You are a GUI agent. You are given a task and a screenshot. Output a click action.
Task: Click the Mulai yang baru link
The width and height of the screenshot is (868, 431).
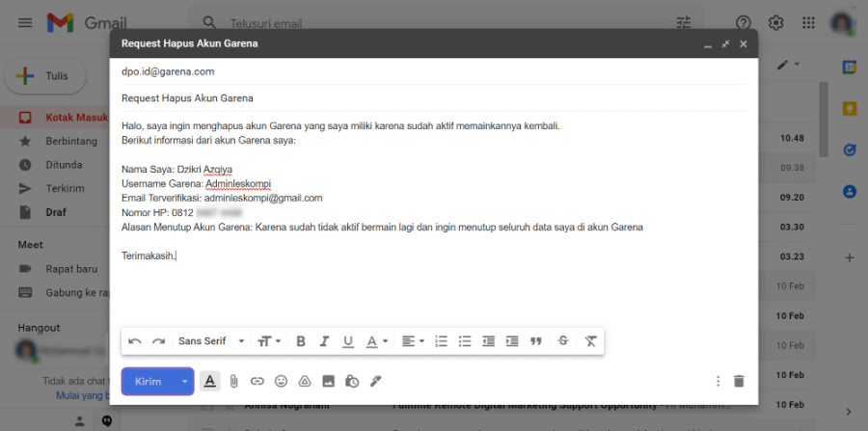[83, 395]
